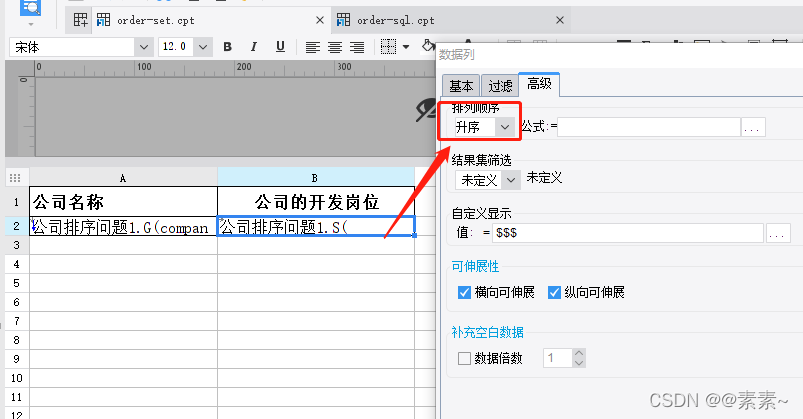This screenshot has height=419, width=803.
Task: Open the 过滤 tab in the data column panel
Action: (500, 86)
